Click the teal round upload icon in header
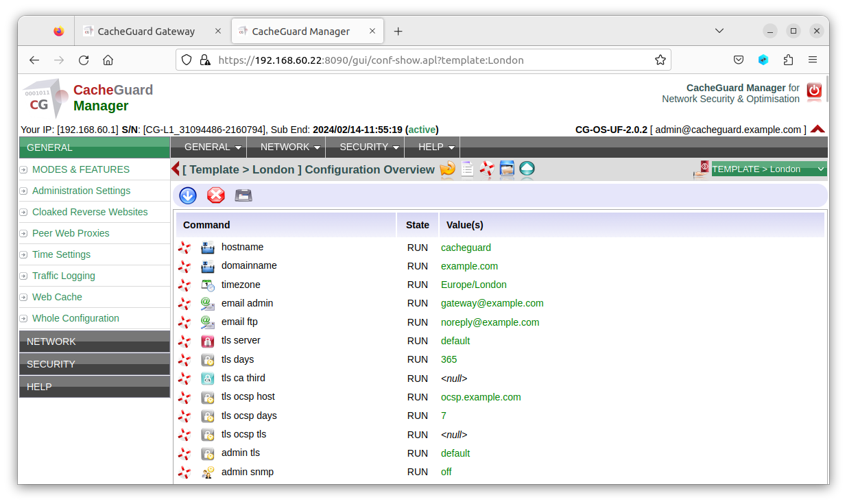This screenshot has height=504, width=847. 527,169
